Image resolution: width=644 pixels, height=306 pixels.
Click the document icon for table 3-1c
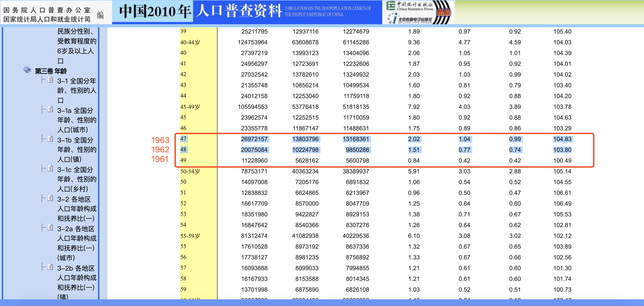(50, 168)
